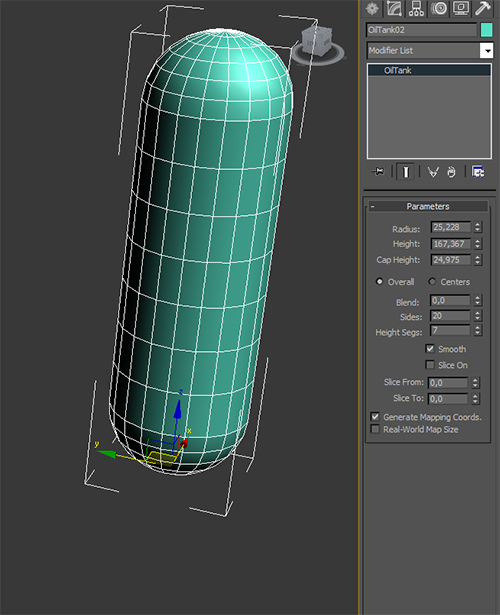The height and width of the screenshot is (615, 500).
Task: Click the teal object color swatch
Action: click(486, 30)
